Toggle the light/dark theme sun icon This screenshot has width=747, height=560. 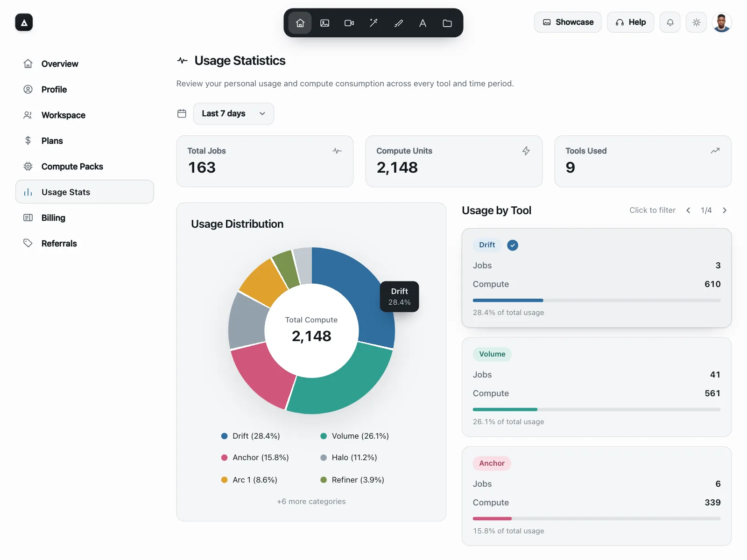coord(696,22)
